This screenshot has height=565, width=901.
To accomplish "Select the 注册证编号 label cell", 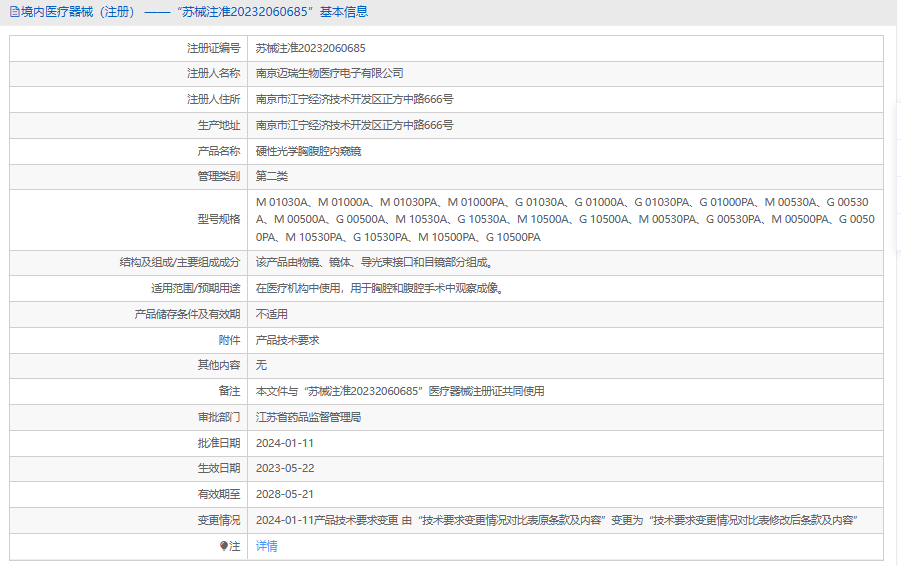I will point(214,48).
